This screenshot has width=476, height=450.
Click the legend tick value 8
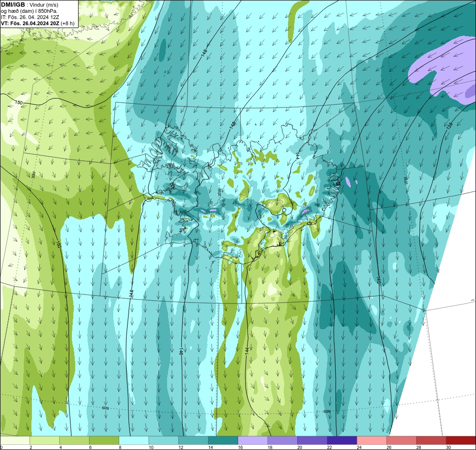tap(120, 447)
